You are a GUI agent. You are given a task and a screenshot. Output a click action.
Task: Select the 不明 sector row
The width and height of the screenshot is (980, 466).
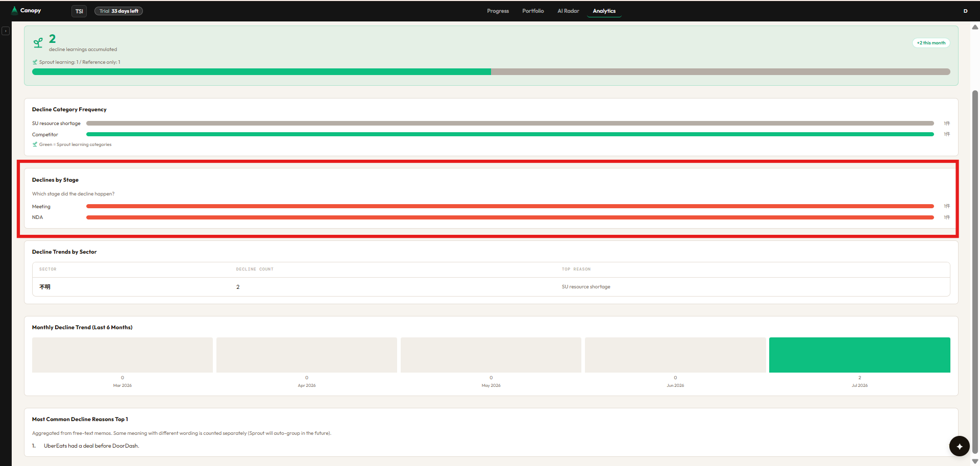click(491, 287)
